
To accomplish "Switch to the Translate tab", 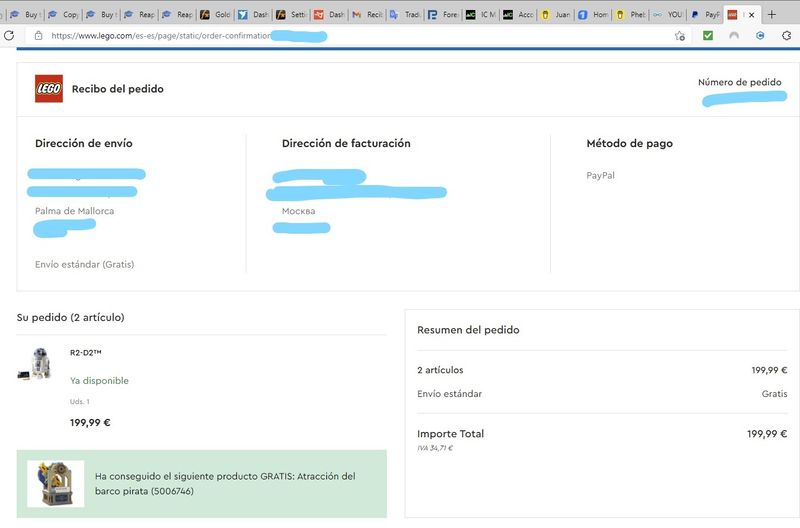I will [406, 15].
